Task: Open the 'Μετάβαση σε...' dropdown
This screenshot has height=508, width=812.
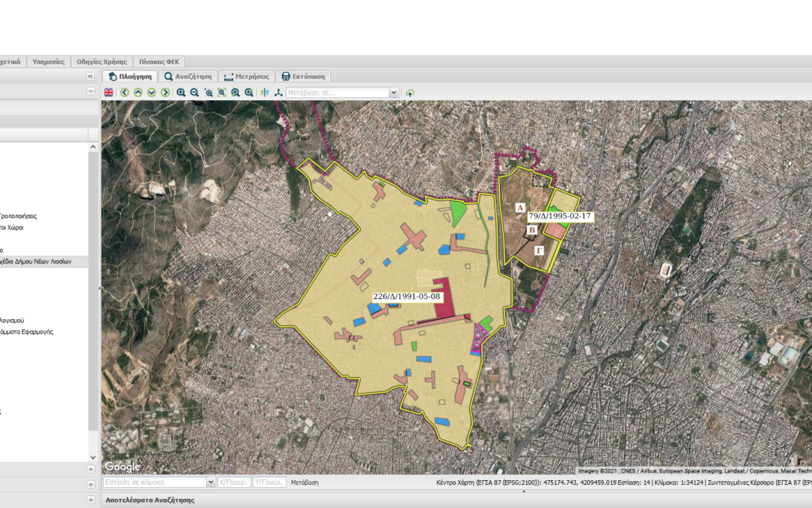Action: pyautogui.click(x=393, y=93)
